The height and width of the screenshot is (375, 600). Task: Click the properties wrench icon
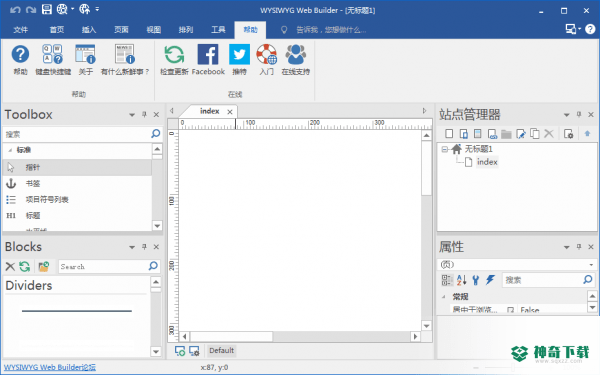[x=476, y=280]
